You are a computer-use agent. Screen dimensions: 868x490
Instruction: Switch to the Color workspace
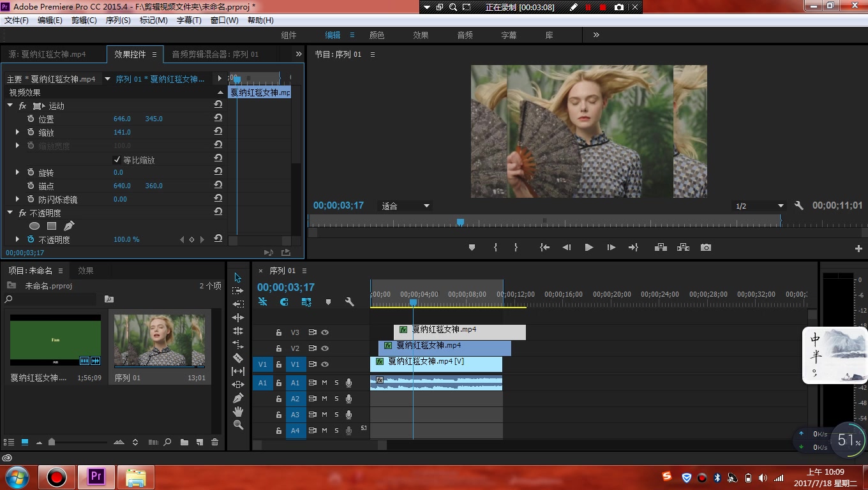point(377,35)
